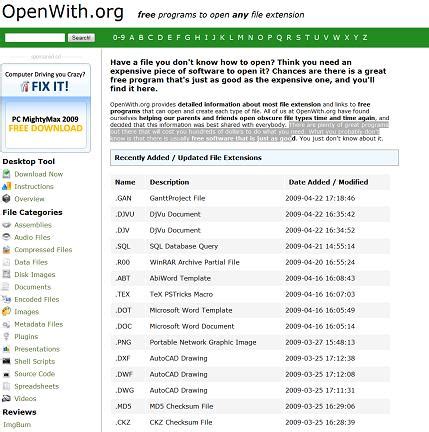This screenshot has height=432, width=429.
Task: Click the MD5 Checksum File description
Action: [x=181, y=406]
